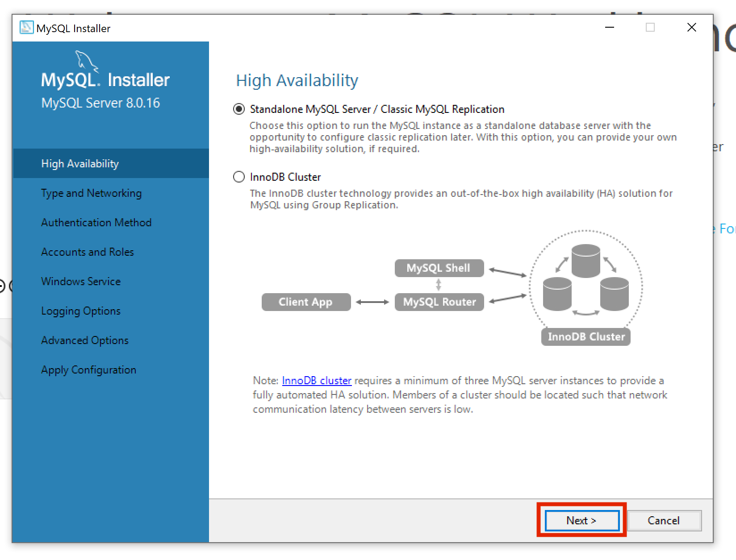Click the bottom-right database cylinder icon
This screenshot has width=736, height=560.
(615, 294)
